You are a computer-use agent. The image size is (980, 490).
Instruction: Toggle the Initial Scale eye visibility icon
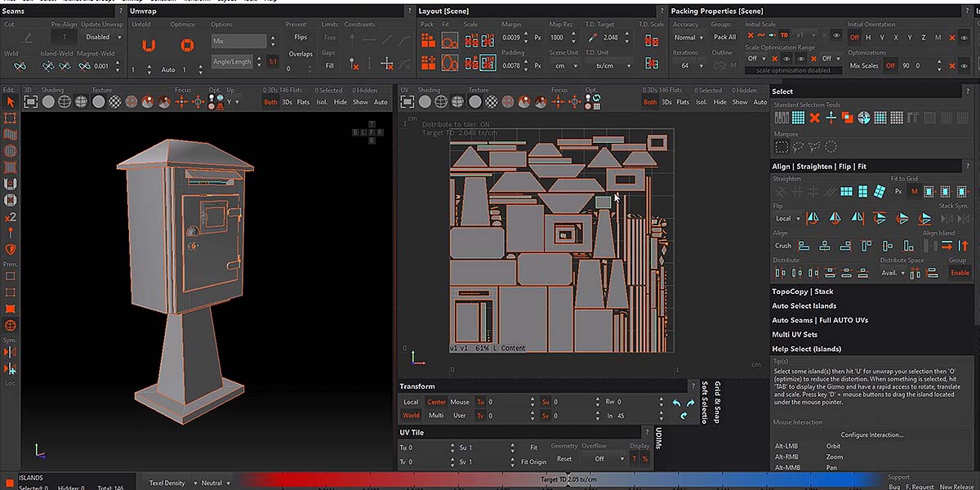(836, 36)
